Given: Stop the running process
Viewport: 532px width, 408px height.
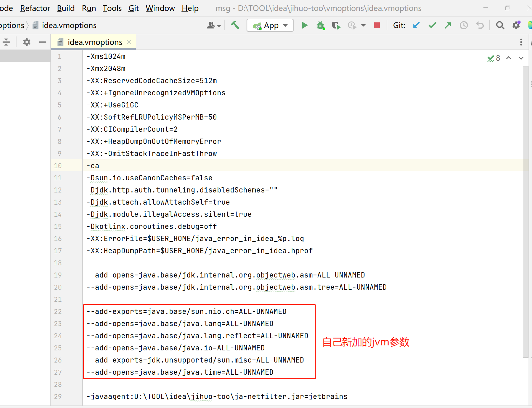Looking at the screenshot, I should [x=377, y=25].
